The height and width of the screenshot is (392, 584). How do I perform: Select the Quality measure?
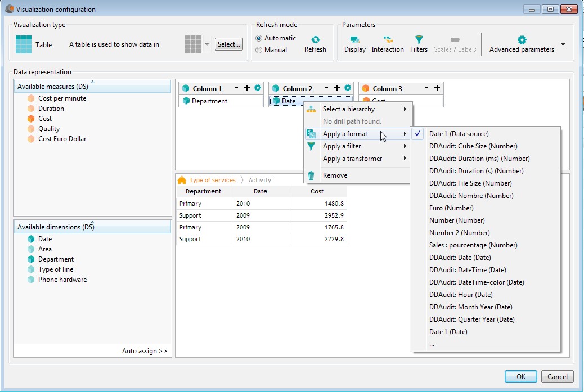49,128
